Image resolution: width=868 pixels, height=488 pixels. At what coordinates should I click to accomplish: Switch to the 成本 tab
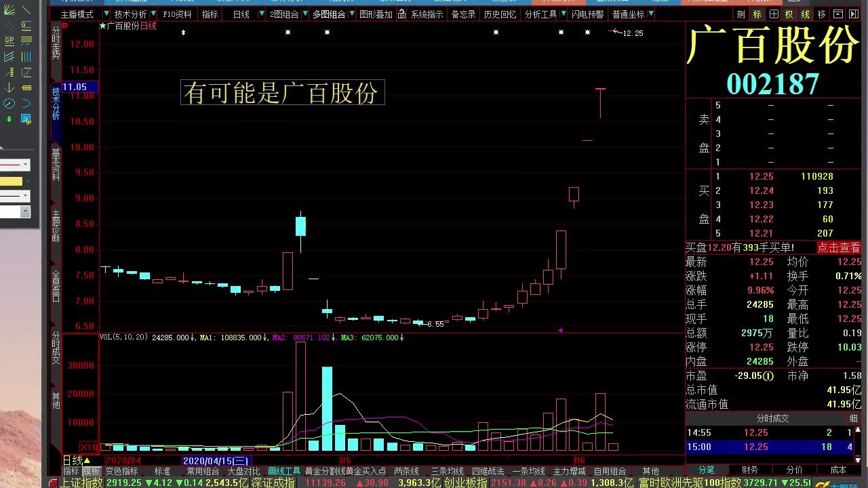click(x=838, y=470)
